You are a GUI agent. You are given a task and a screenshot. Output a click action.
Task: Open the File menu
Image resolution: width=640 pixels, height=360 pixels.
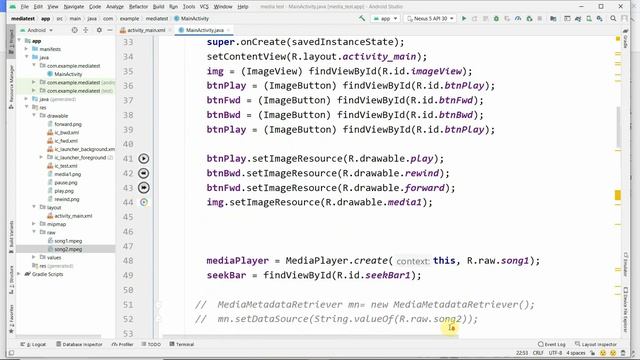(x=24, y=7)
